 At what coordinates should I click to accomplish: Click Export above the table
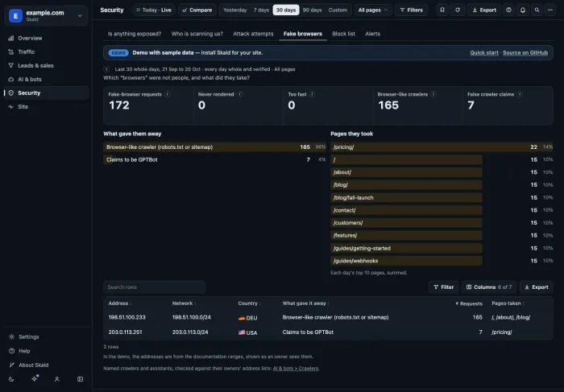click(537, 287)
